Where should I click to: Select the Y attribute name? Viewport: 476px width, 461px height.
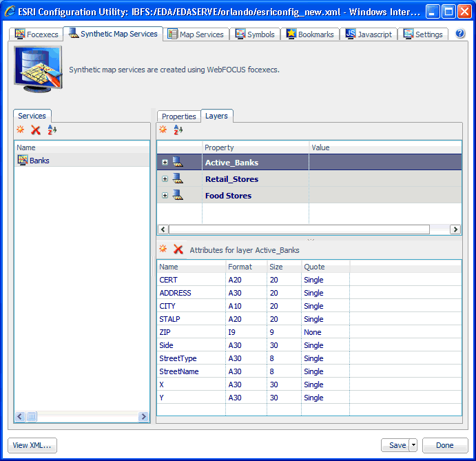point(161,398)
